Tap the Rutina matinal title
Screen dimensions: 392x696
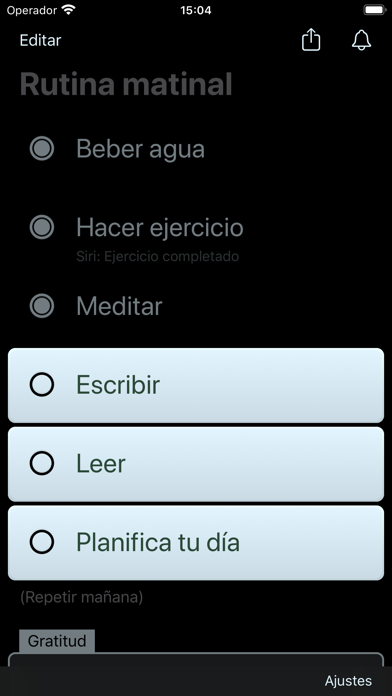click(126, 84)
